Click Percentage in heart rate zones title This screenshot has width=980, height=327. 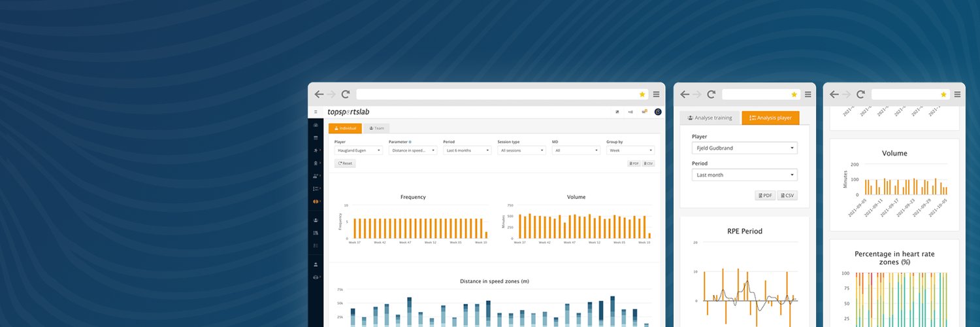tap(896, 258)
